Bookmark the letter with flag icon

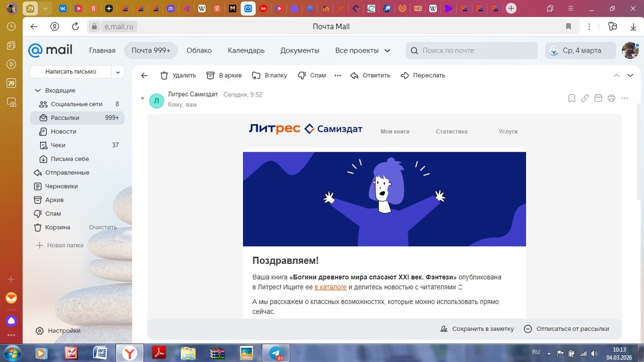(572, 98)
